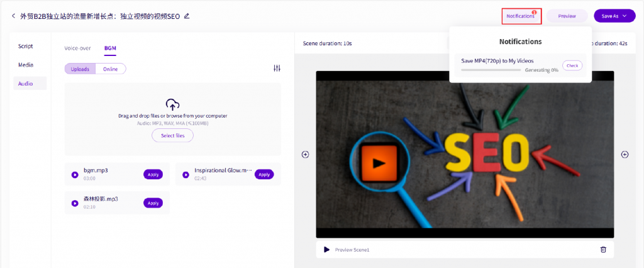The width and height of the screenshot is (644, 268).
Task: Select the BGM tab
Action: pos(110,48)
